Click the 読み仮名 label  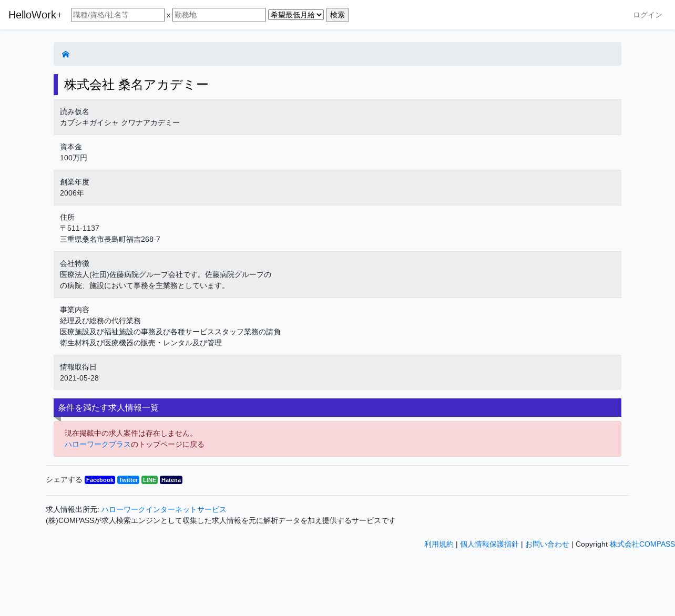[x=75, y=111]
